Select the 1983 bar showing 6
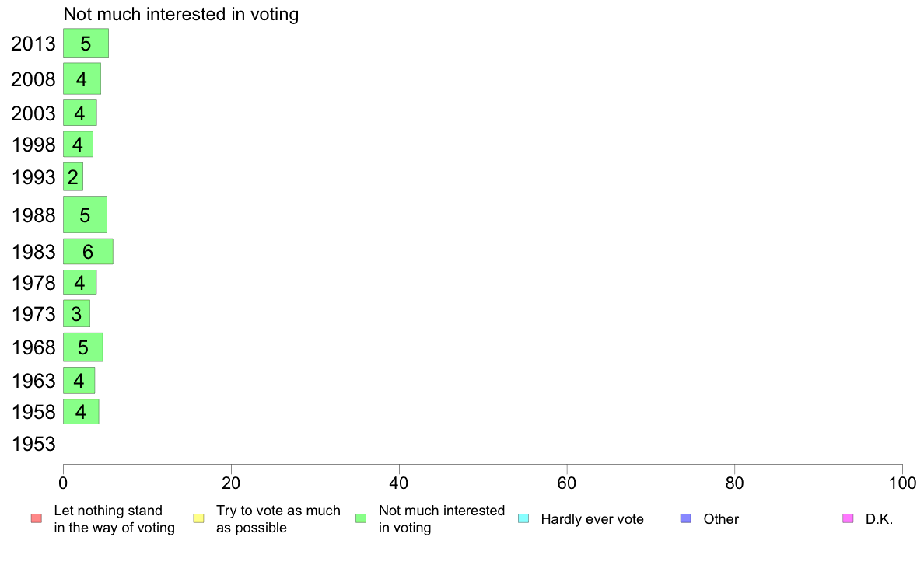This screenshot has height=572, width=924. (89, 252)
